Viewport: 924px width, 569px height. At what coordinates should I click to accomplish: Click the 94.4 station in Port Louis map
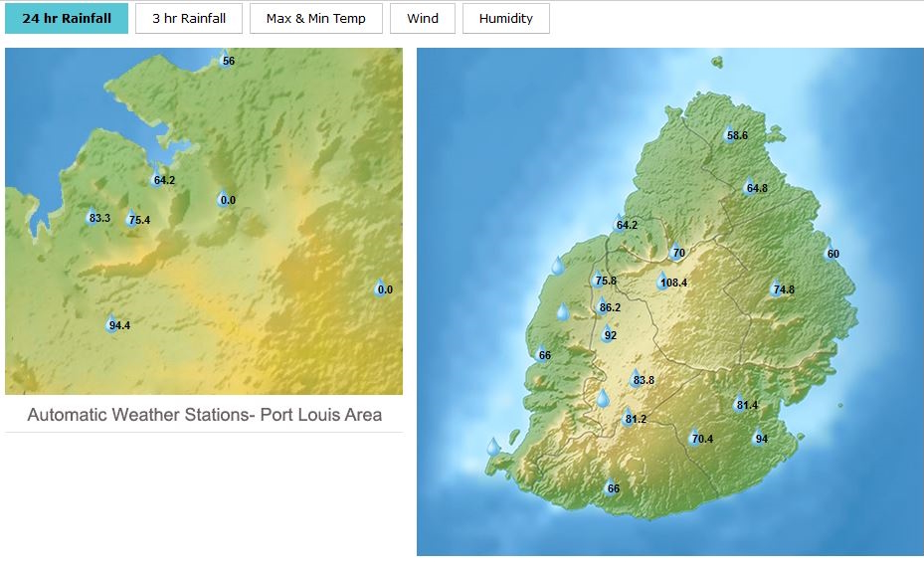[x=112, y=323]
